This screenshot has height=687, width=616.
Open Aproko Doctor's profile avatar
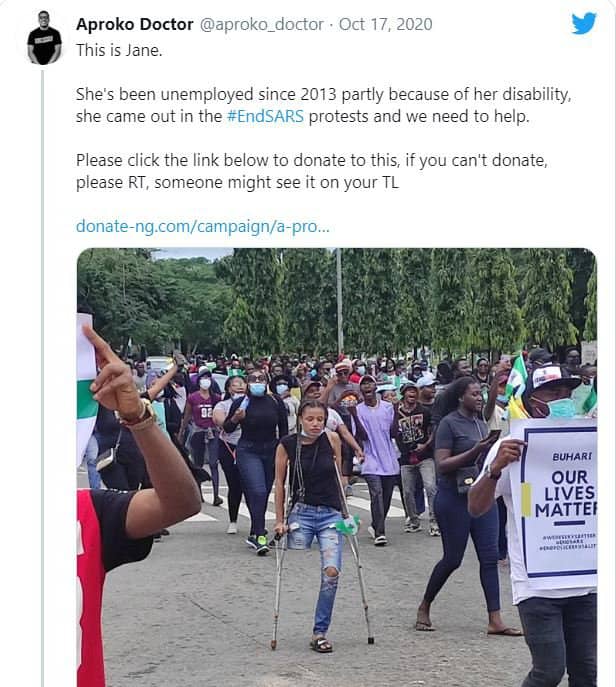(x=44, y=38)
